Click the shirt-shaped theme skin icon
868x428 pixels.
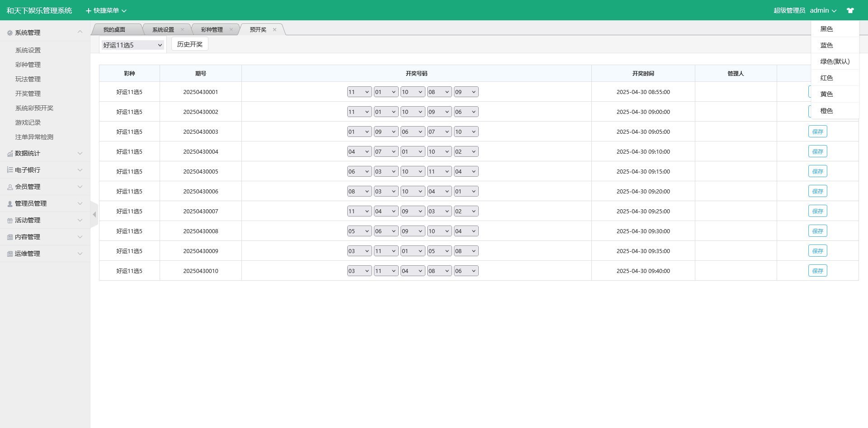click(x=850, y=10)
